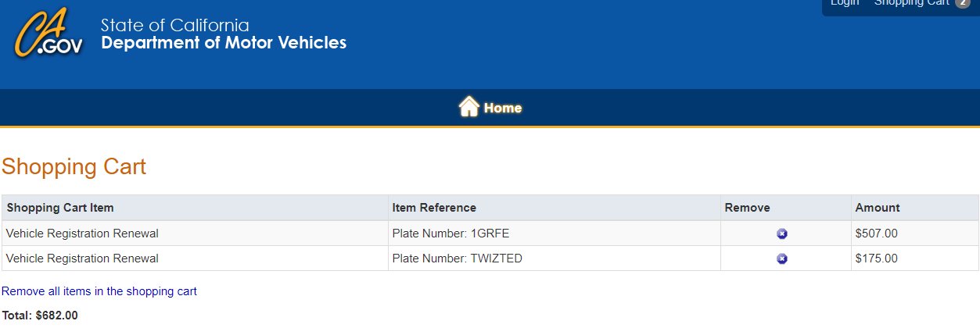Click the Total: $682.00 text
980x328 pixels.
(x=40, y=316)
